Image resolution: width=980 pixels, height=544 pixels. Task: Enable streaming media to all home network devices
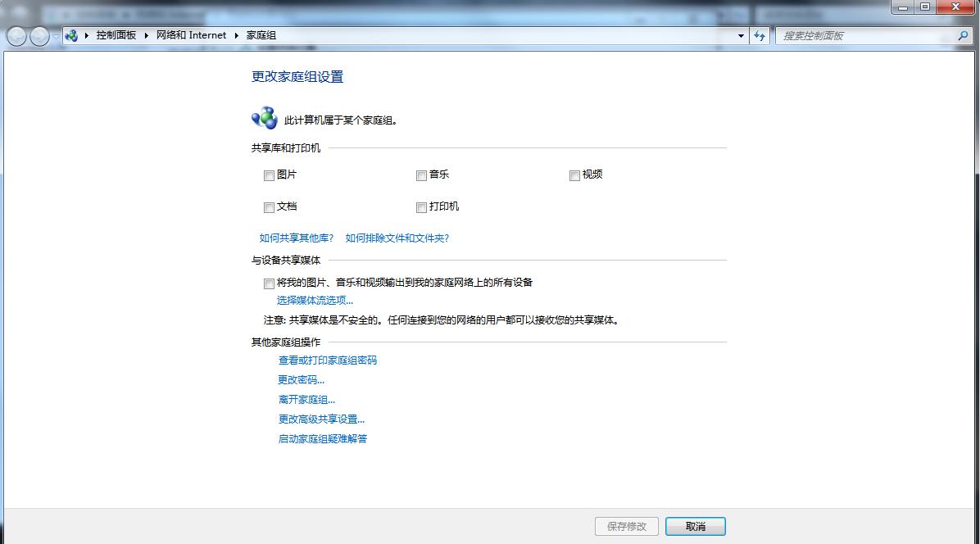click(269, 283)
